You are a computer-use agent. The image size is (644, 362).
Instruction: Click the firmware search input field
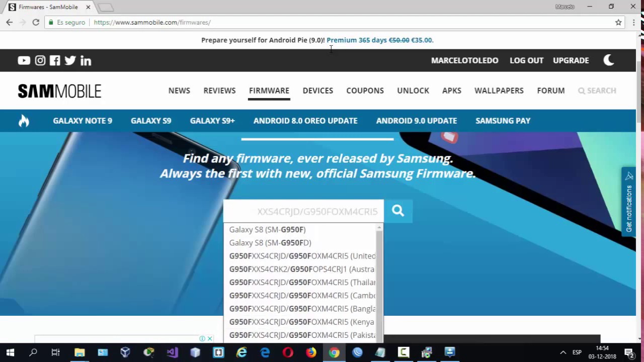click(x=303, y=211)
